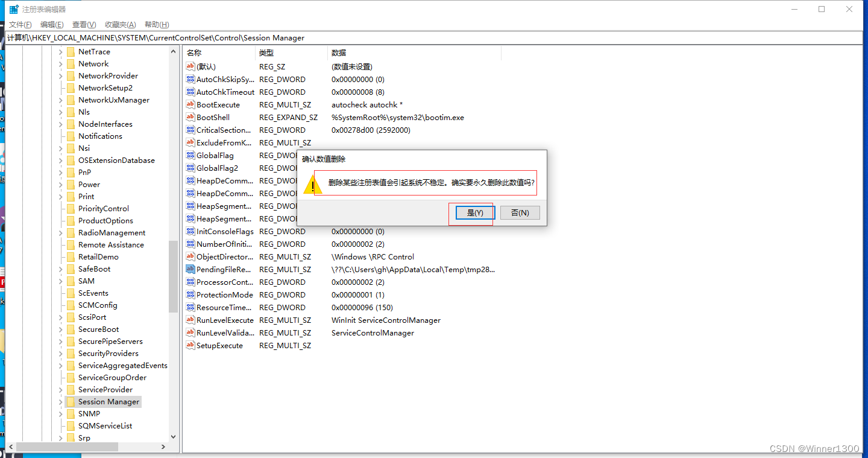The image size is (868, 458).
Task: Click the InitConsoleFlags DWORD icon
Action: coord(190,231)
